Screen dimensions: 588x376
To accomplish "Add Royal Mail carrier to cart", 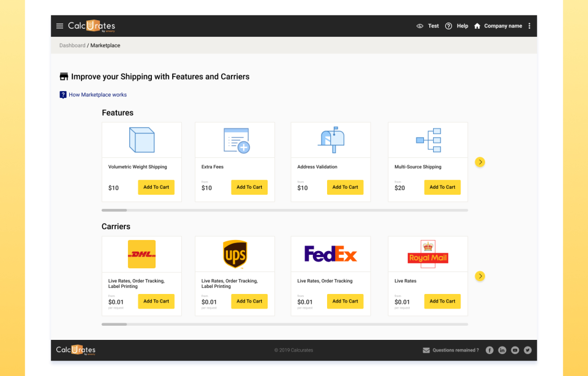I will (x=442, y=301).
